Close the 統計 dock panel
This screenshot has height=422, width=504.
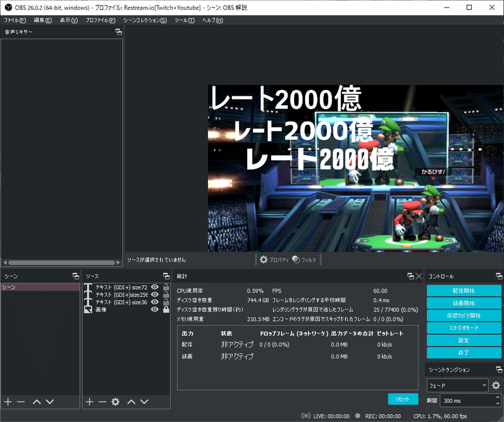419,276
